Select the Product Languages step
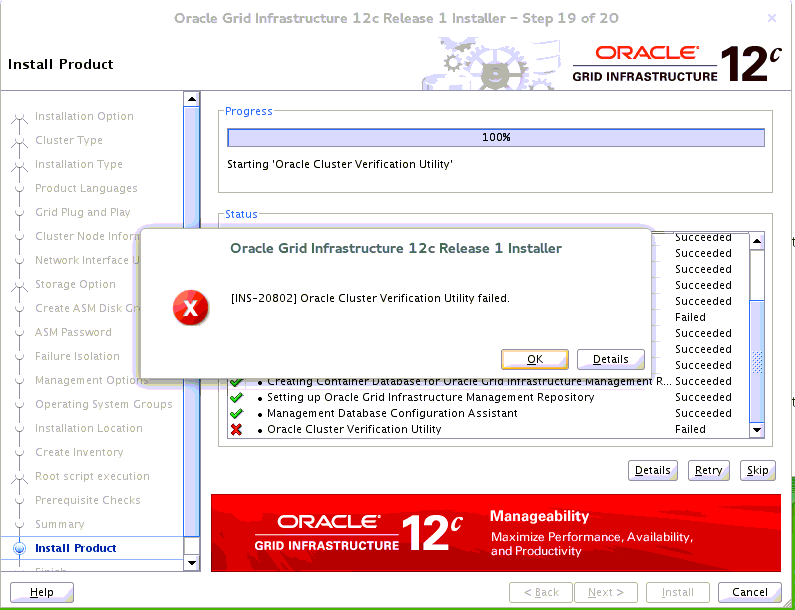 (86, 188)
